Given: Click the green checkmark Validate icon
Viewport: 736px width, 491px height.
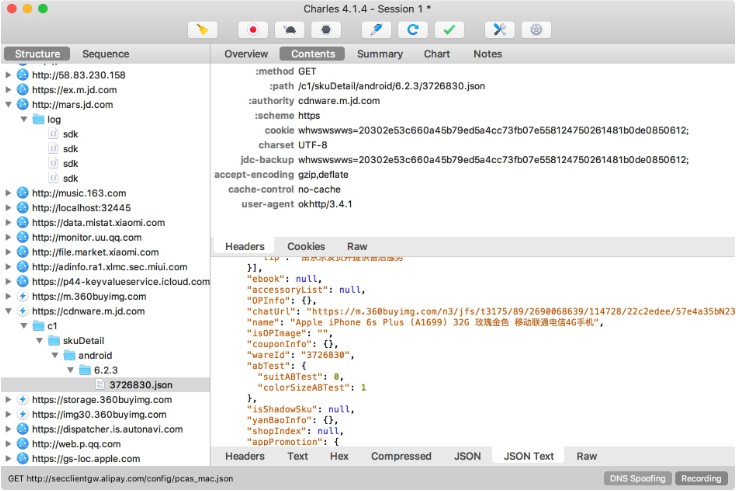Looking at the screenshot, I should click(x=450, y=30).
